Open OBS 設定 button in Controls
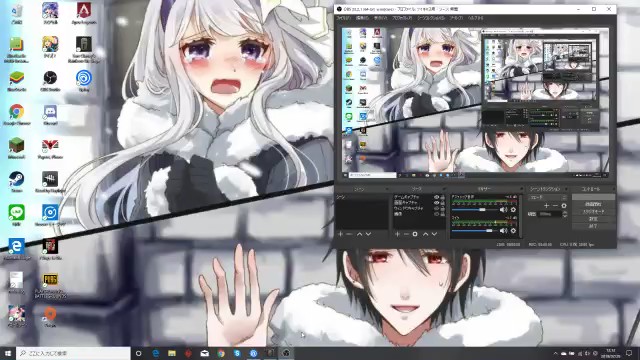 [593, 218]
